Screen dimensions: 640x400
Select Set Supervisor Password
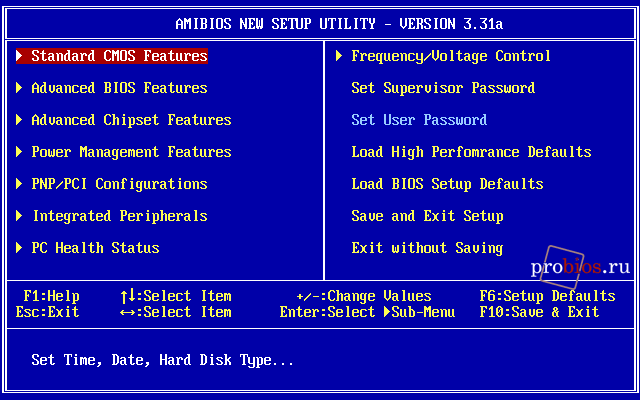point(443,88)
